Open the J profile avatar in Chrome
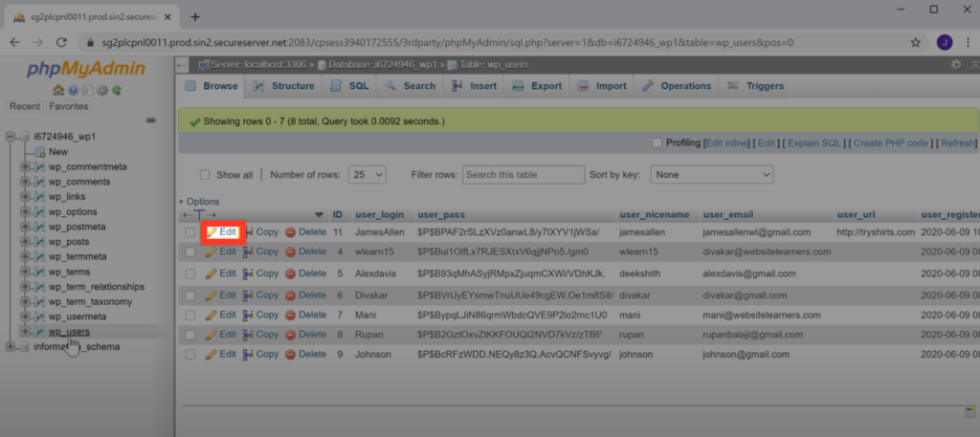The width and height of the screenshot is (980, 437). click(x=945, y=42)
